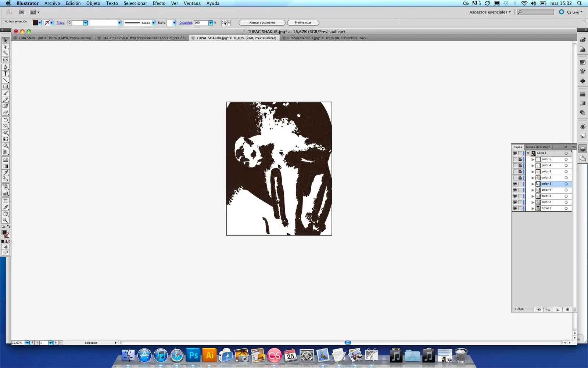
Task: Click the Preferencias button
Action: 303,23
